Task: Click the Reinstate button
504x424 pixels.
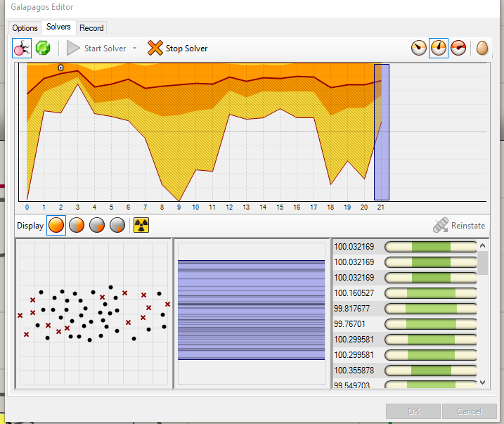Action: [x=459, y=225]
